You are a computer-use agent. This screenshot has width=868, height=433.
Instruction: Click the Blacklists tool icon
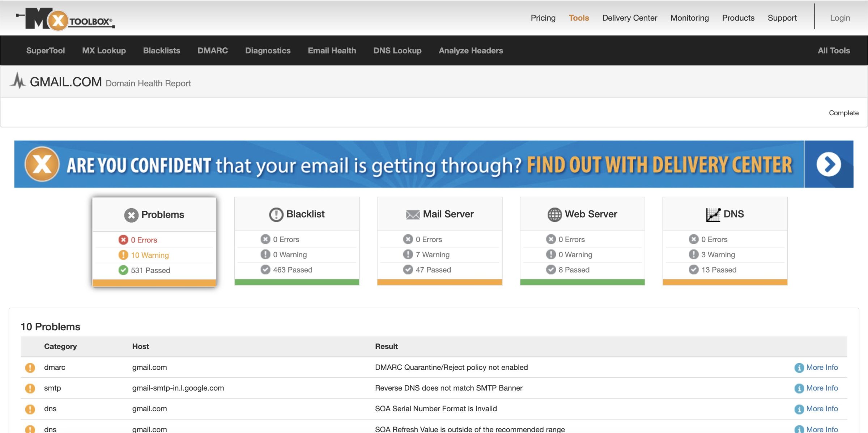click(161, 50)
